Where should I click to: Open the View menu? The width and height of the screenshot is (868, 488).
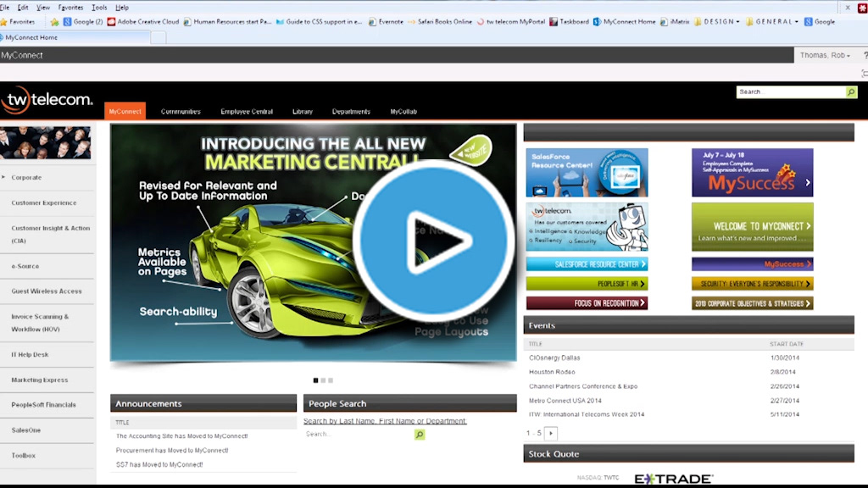point(43,7)
